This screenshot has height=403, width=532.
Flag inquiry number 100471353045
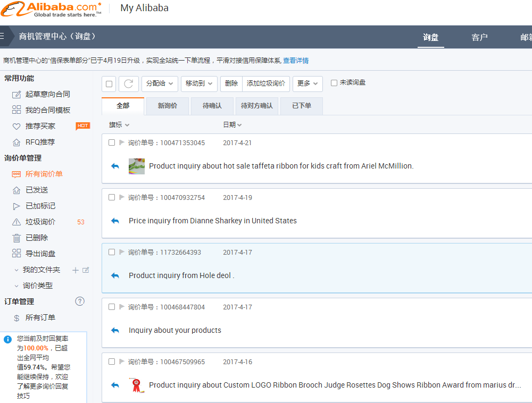coord(122,142)
